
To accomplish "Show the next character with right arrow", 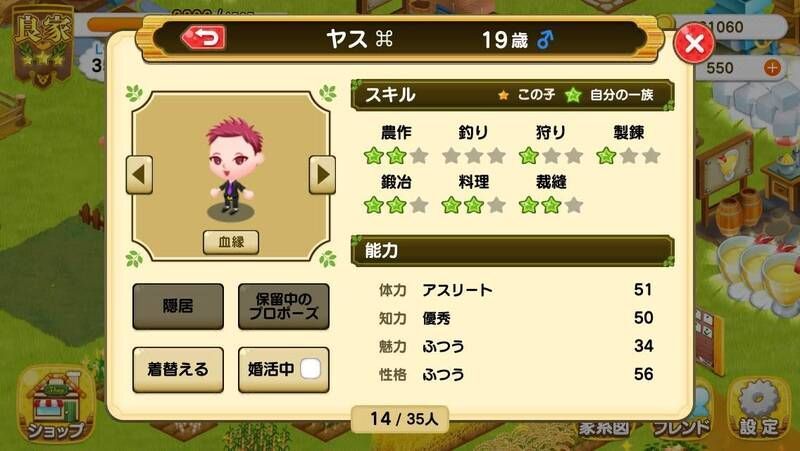I will click(x=322, y=174).
